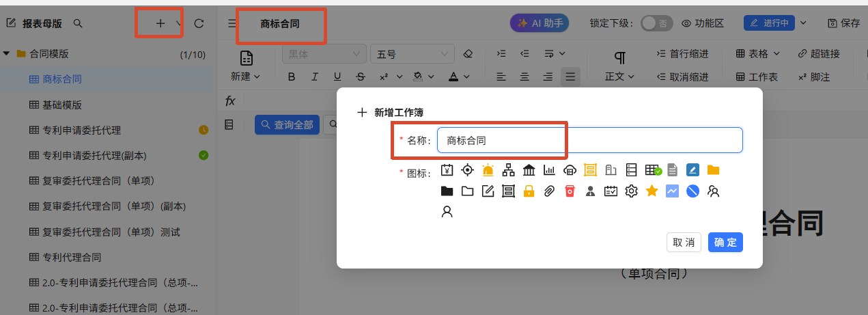This screenshot has width=868, height=315.
Task: Click the 名称 input field
Action: point(590,140)
